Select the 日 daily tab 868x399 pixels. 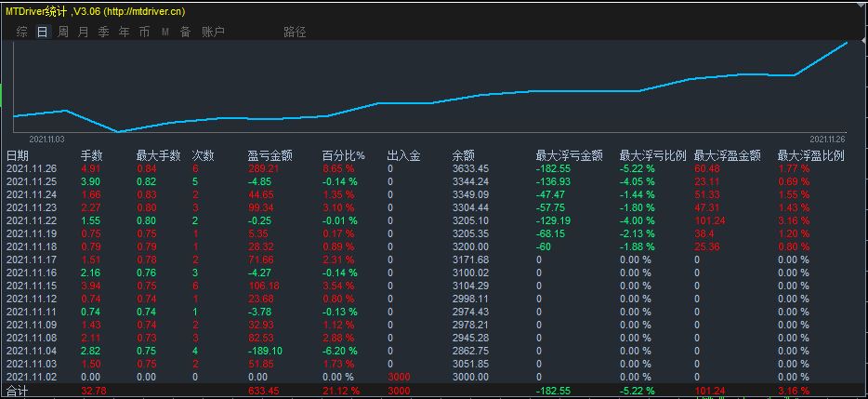point(43,33)
